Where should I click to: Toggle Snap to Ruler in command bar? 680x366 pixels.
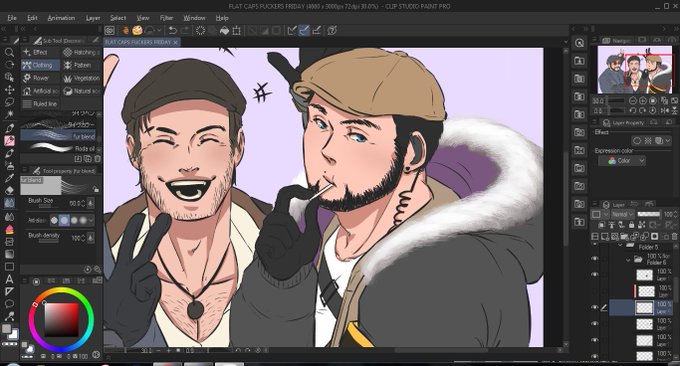click(292, 30)
